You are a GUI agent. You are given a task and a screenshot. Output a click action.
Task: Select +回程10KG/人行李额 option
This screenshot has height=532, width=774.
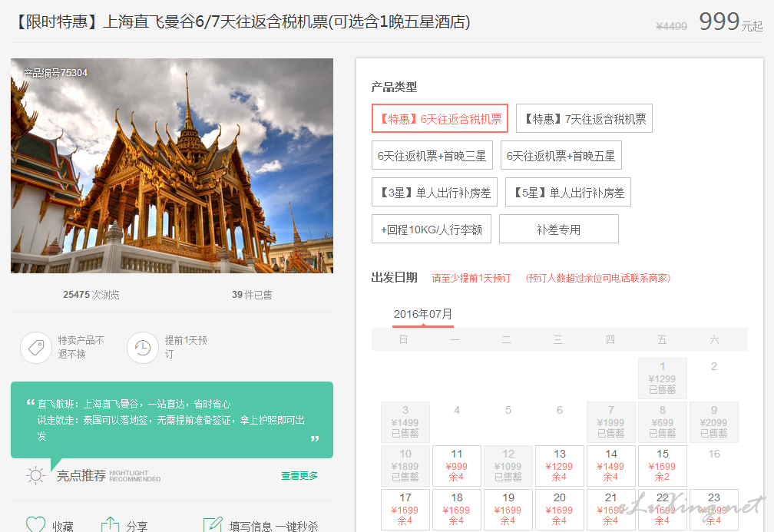pyautogui.click(x=432, y=229)
